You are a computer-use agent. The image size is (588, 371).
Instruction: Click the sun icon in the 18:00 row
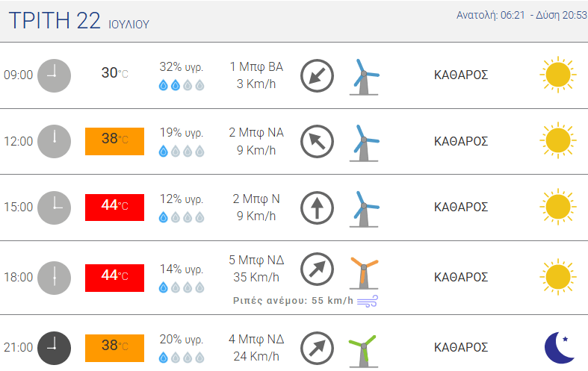[558, 277]
